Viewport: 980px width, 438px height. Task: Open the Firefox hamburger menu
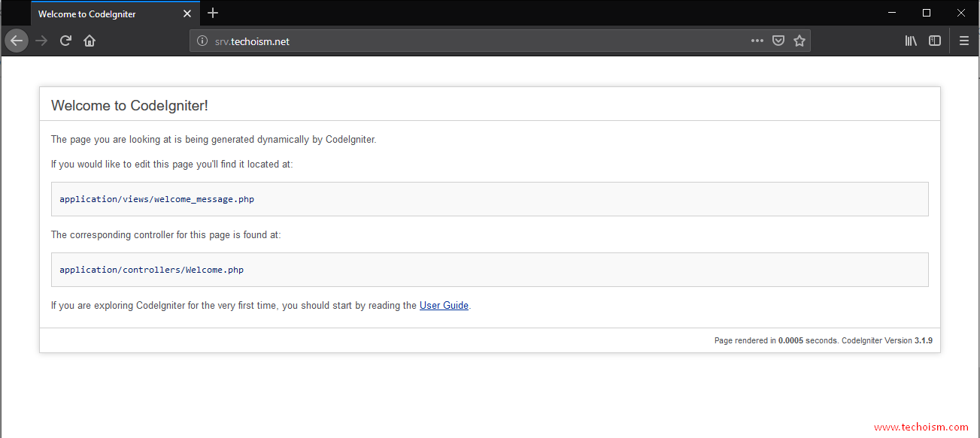tap(964, 41)
